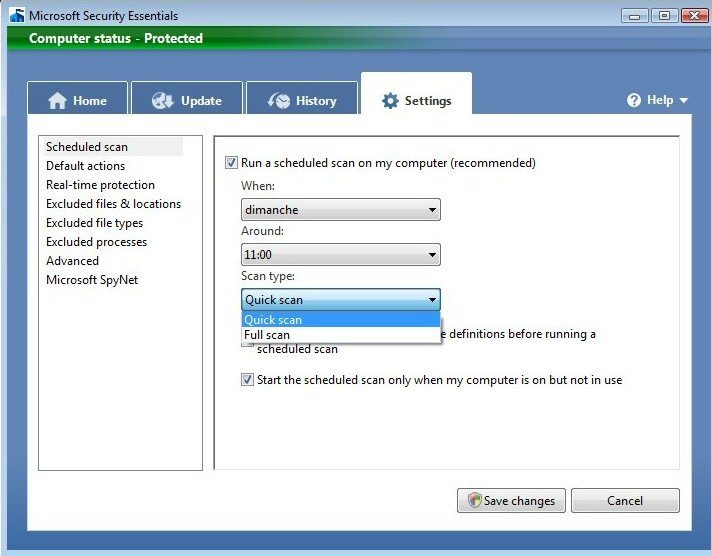
Task: Choose Quick scan from the open list
Action: click(x=341, y=320)
